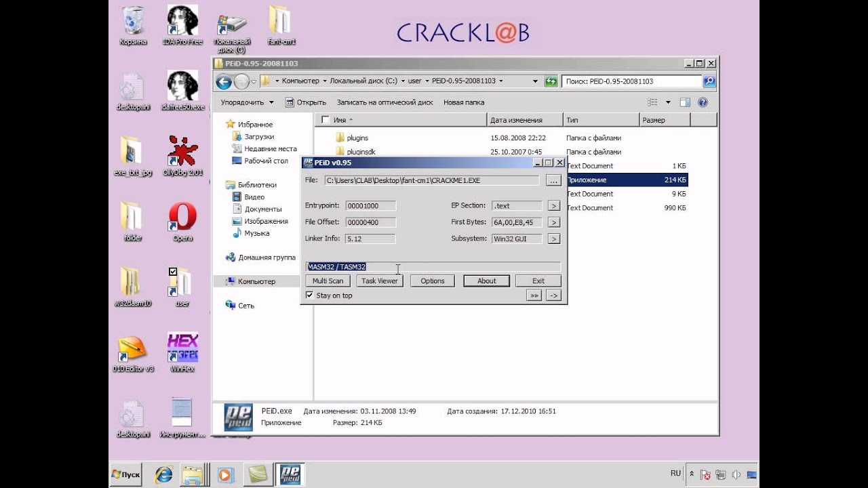
Task: Click Новая папка toolbar command
Action: pyautogui.click(x=464, y=102)
